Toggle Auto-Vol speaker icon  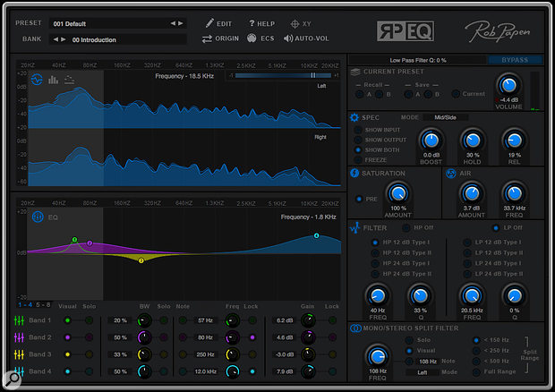(288, 38)
